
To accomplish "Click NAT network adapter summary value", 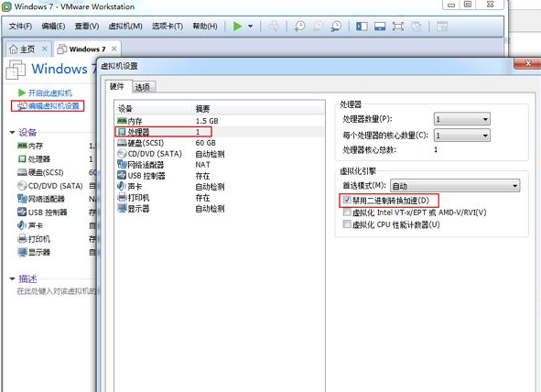I will tap(202, 165).
